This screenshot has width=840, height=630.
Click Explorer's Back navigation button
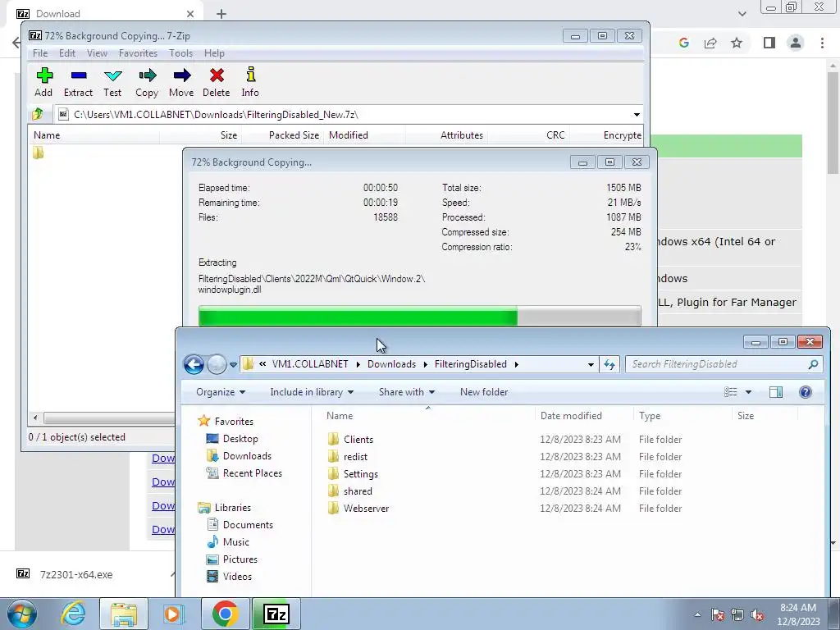pos(194,364)
